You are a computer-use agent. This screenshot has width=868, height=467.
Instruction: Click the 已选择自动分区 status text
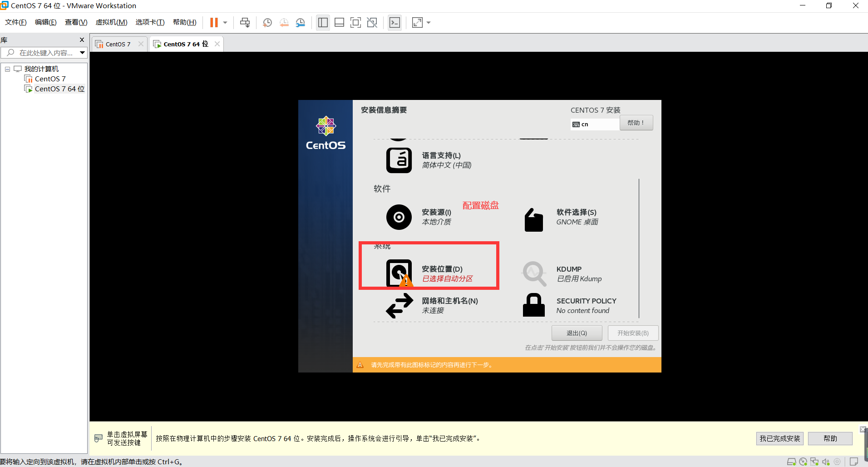click(x=448, y=278)
